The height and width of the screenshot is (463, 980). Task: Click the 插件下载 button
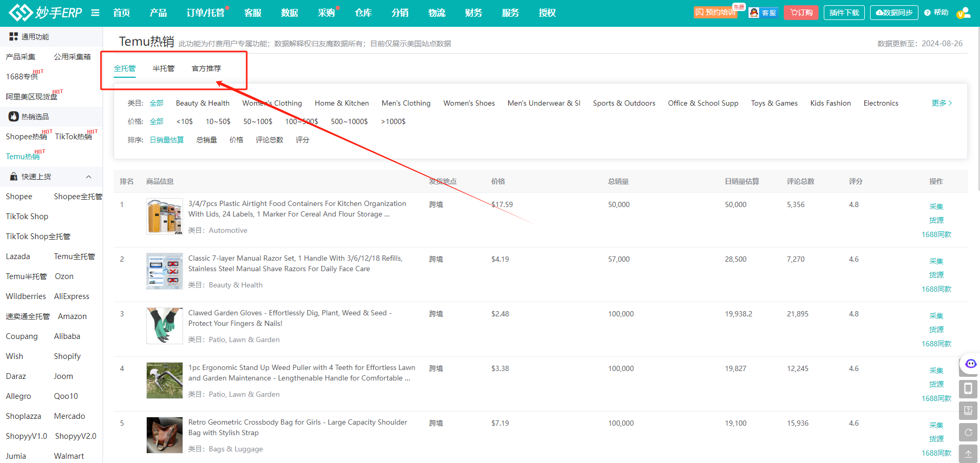click(x=844, y=13)
